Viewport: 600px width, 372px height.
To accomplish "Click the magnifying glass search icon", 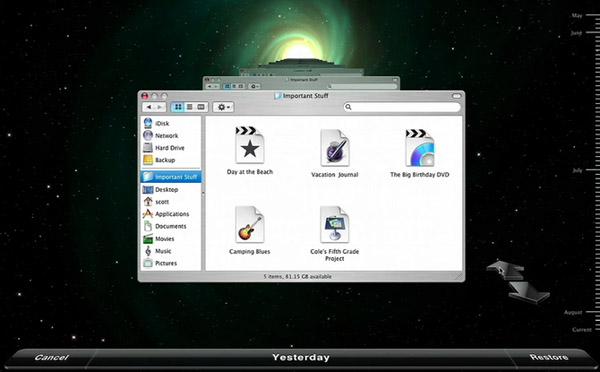I will pos(348,107).
